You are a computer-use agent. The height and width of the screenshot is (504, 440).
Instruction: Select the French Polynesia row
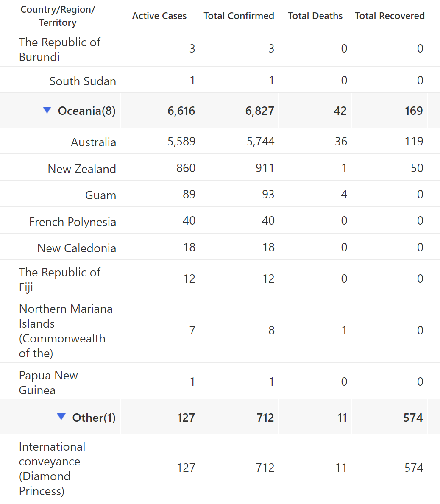pos(220,220)
